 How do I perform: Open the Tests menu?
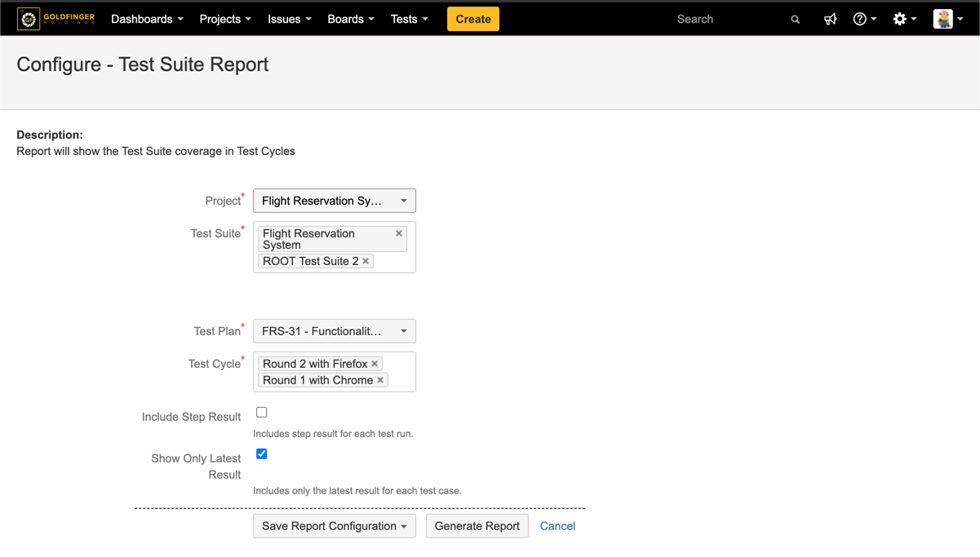(x=409, y=20)
